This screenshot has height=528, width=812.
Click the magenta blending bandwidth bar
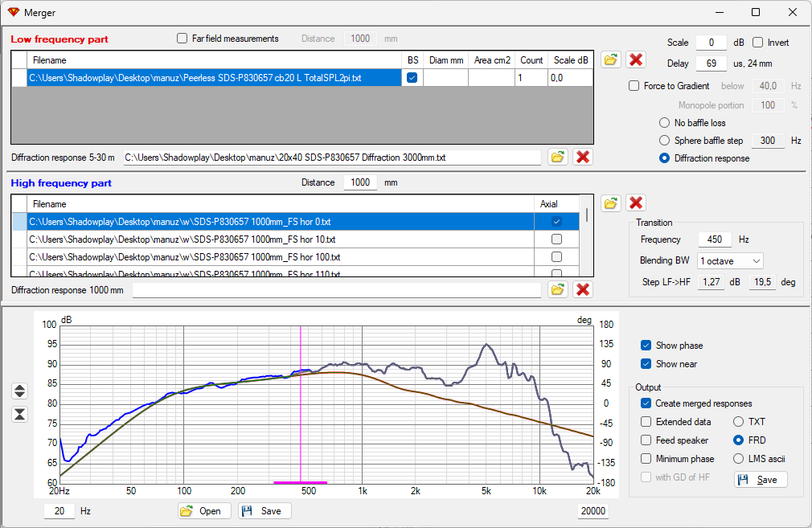(x=301, y=482)
